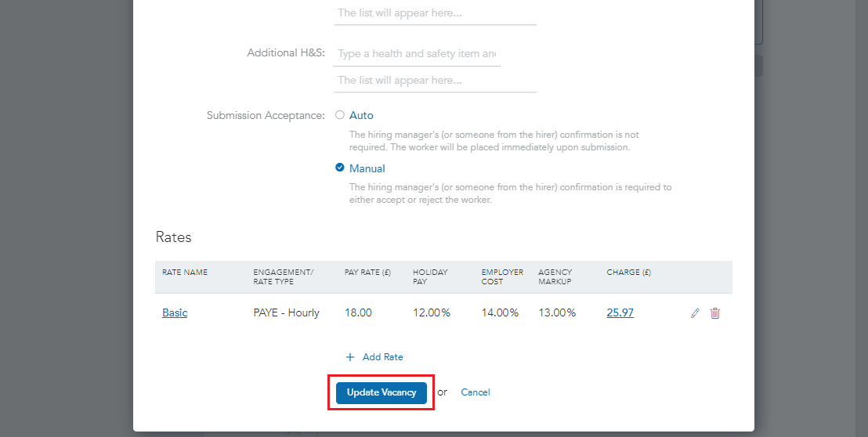The image size is (868, 437).
Task: Click the plus icon beside Add Rate
Action: coord(350,357)
